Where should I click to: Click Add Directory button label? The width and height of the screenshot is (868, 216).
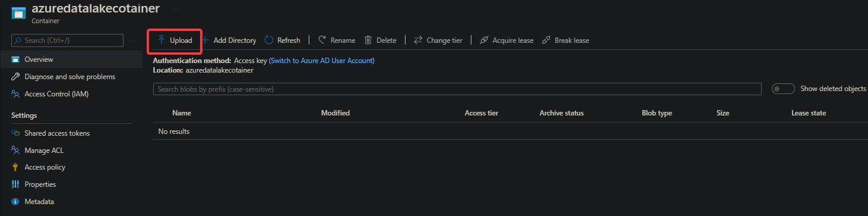[235, 40]
